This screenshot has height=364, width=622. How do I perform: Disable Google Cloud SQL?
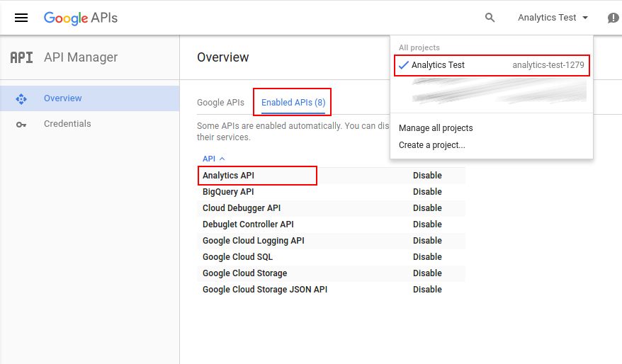tap(427, 256)
